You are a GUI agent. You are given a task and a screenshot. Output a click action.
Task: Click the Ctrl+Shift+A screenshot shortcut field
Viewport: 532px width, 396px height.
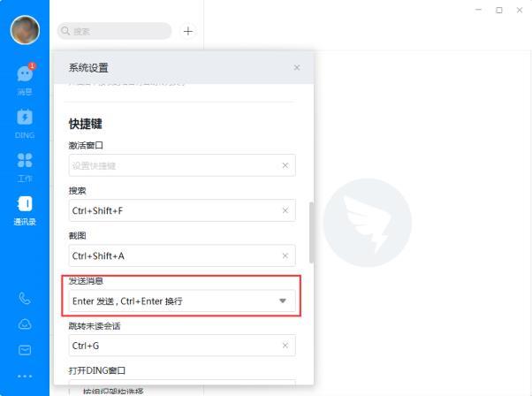(182, 255)
